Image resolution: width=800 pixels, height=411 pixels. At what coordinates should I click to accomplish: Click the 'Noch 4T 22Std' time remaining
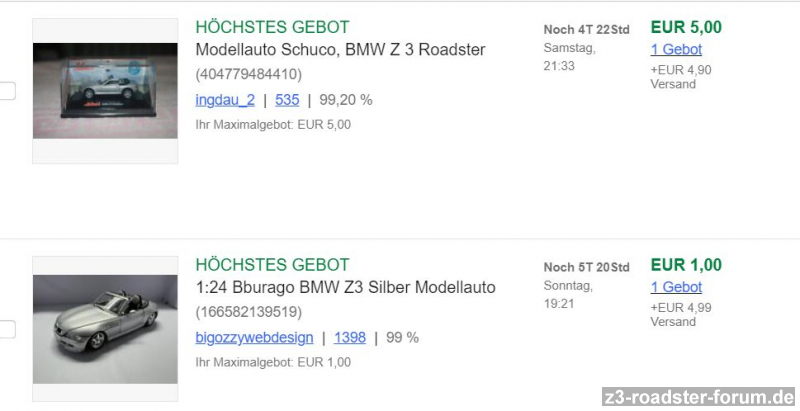pos(586,29)
